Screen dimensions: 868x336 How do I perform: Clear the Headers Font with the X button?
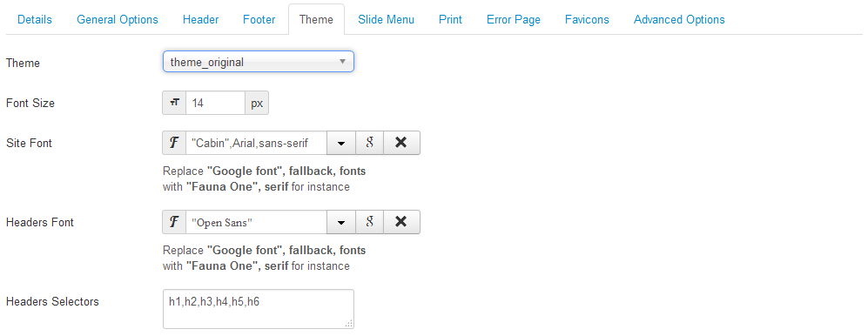(401, 222)
